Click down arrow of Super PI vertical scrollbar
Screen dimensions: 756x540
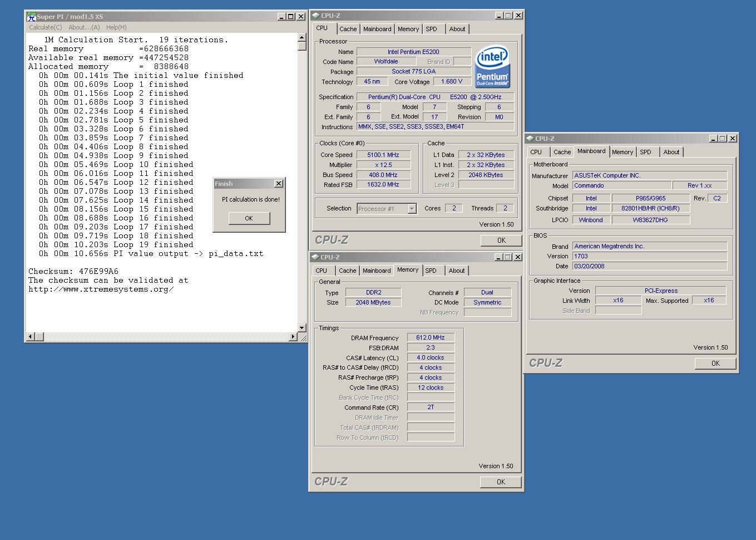302,328
